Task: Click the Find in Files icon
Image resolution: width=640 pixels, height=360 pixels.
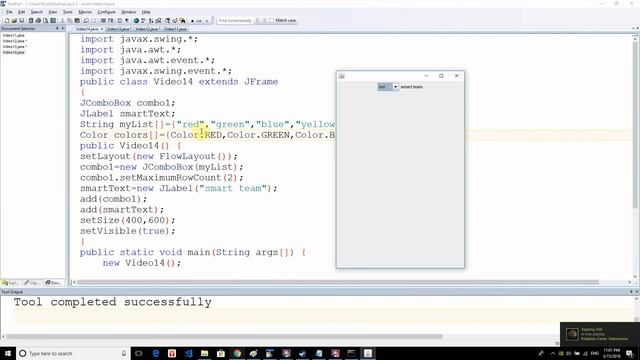Action: pyautogui.click(x=182, y=20)
